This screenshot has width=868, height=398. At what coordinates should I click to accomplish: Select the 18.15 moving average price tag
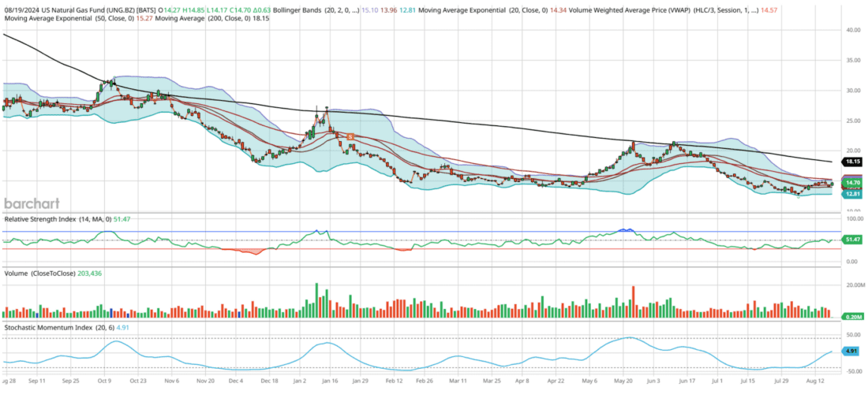(851, 162)
